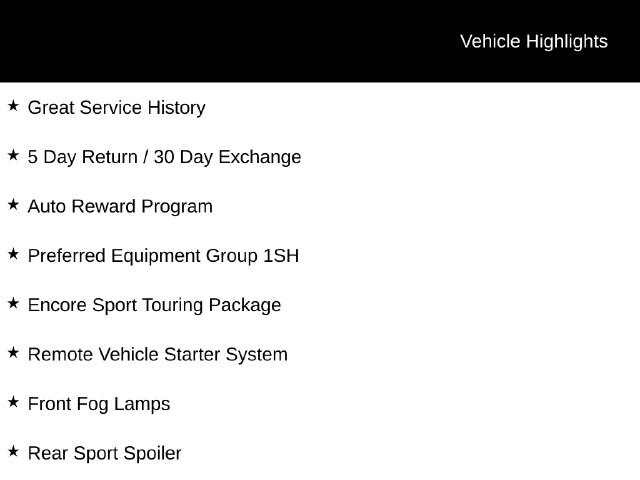Select Remote Vehicle Starter System text

point(158,355)
